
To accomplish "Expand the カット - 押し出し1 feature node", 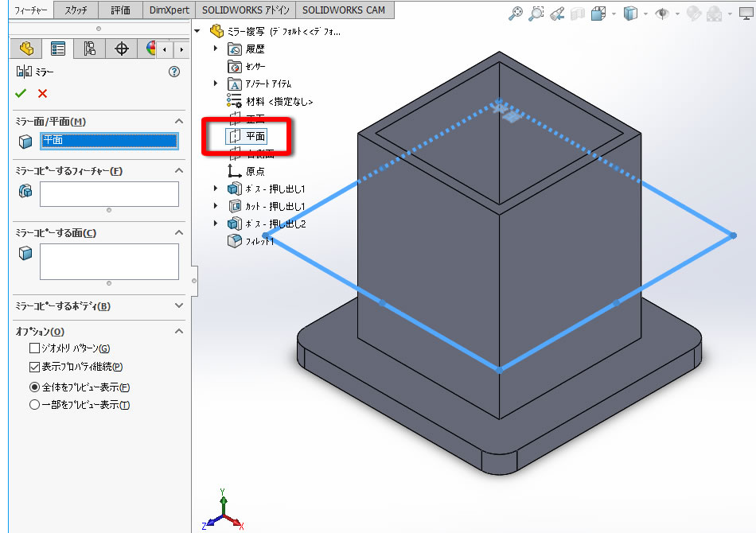I will pos(216,206).
